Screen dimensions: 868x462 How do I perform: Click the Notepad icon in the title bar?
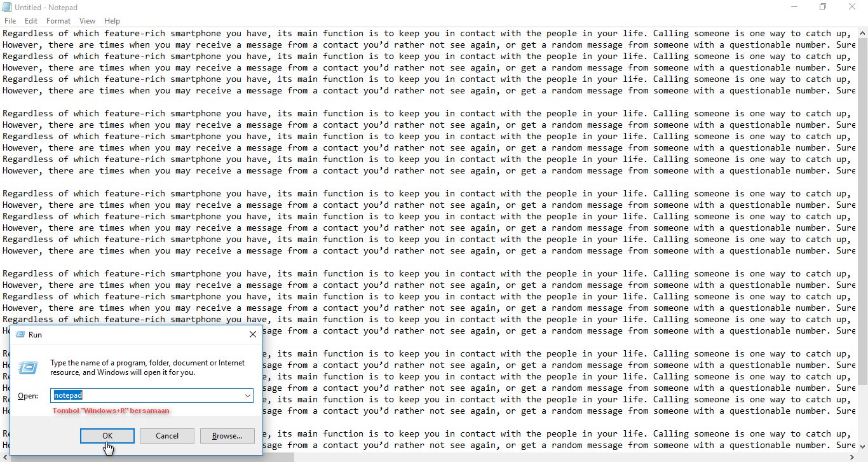[7, 7]
